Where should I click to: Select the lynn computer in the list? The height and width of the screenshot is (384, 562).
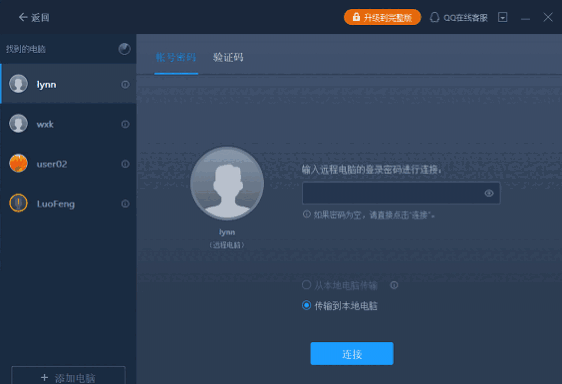click(68, 84)
